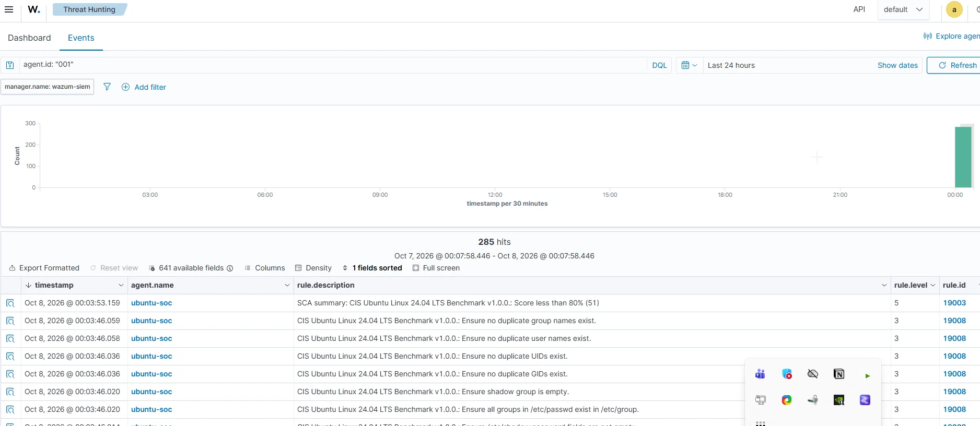
Task: Click the manager.name: wazum-siem filter pill
Action: [48, 87]
